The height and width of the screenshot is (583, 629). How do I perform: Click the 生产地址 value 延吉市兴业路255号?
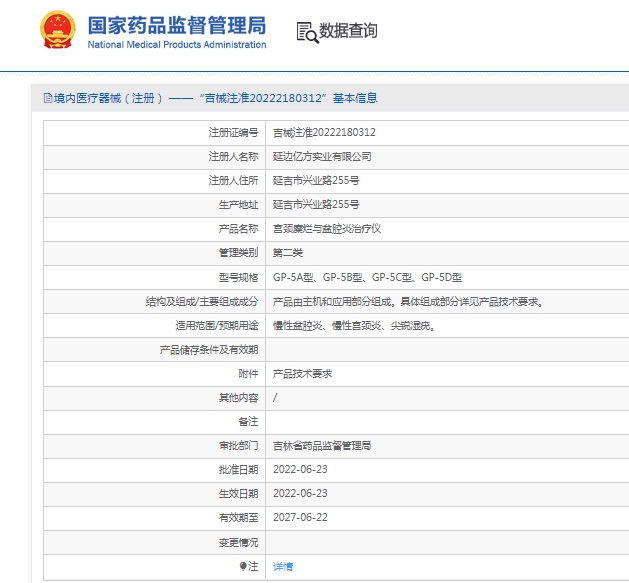pyautogui.click(x=316, y=205)
